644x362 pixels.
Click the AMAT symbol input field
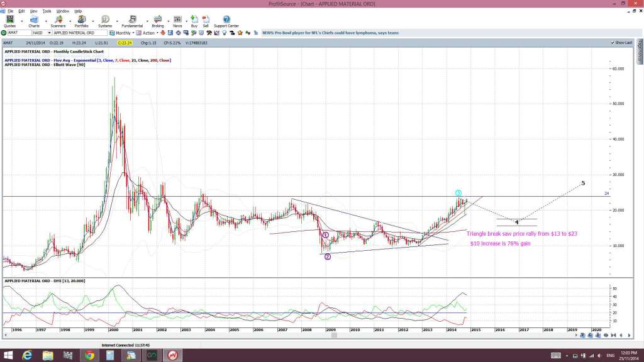pyautogui.click(x=19, y=33)
